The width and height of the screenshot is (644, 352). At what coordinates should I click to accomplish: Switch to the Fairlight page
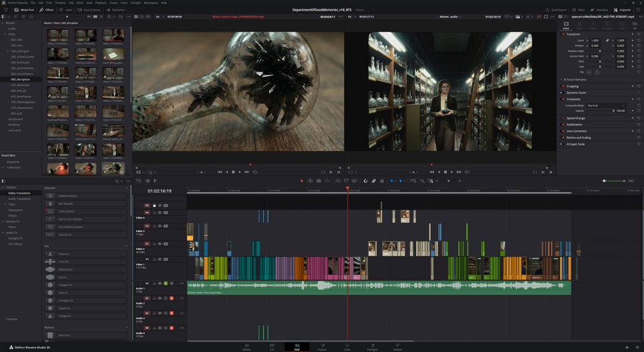point(372,347)
